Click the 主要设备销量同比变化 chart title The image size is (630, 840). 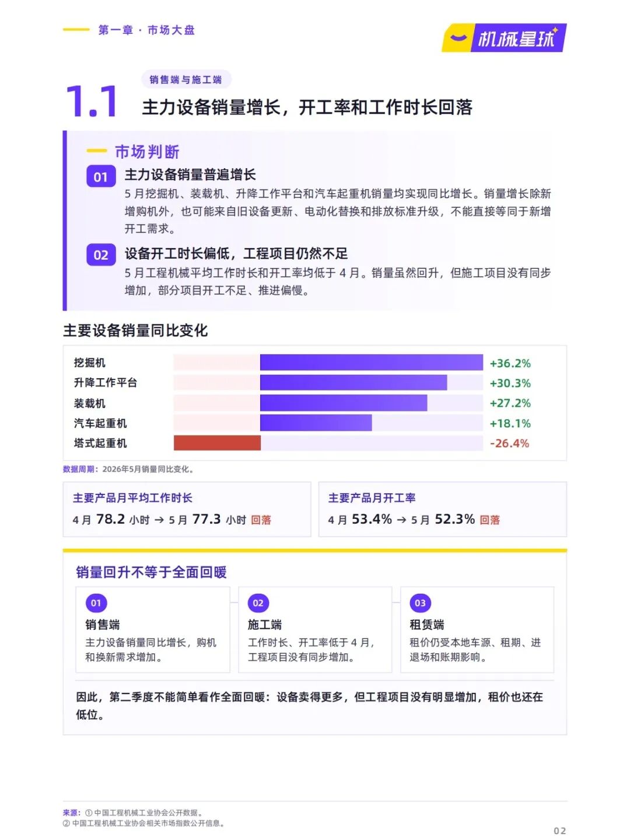(x=135, y=330)
